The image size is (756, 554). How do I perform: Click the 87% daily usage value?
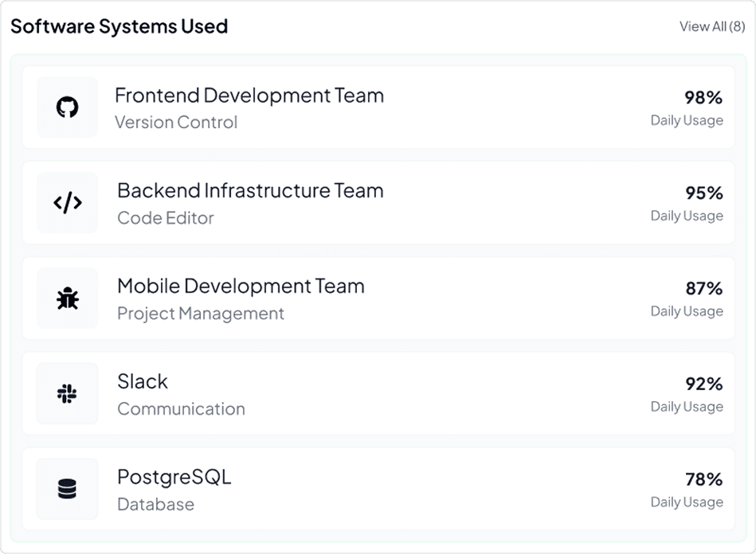coord(703,289)
